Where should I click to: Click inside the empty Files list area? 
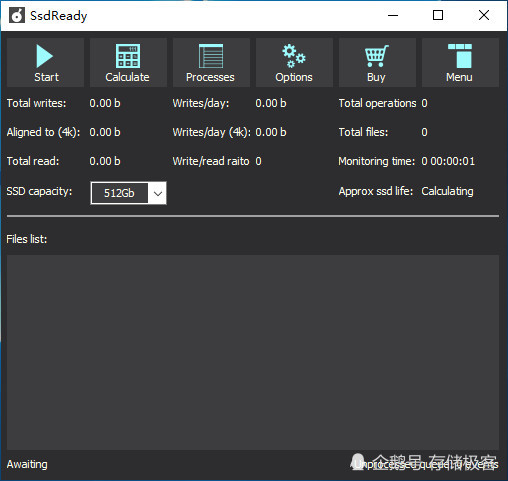coord(253,352)
